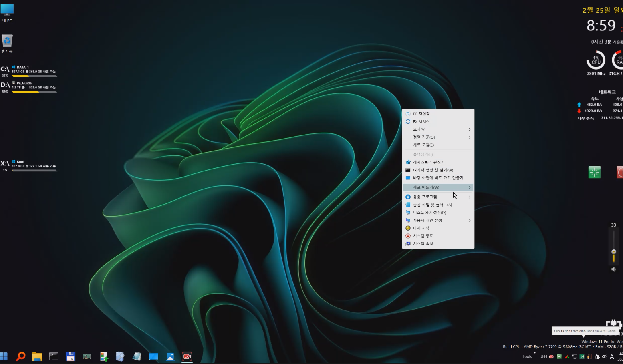
Task: Open 시스템 속성 menu entry
Action: [438, 244]
